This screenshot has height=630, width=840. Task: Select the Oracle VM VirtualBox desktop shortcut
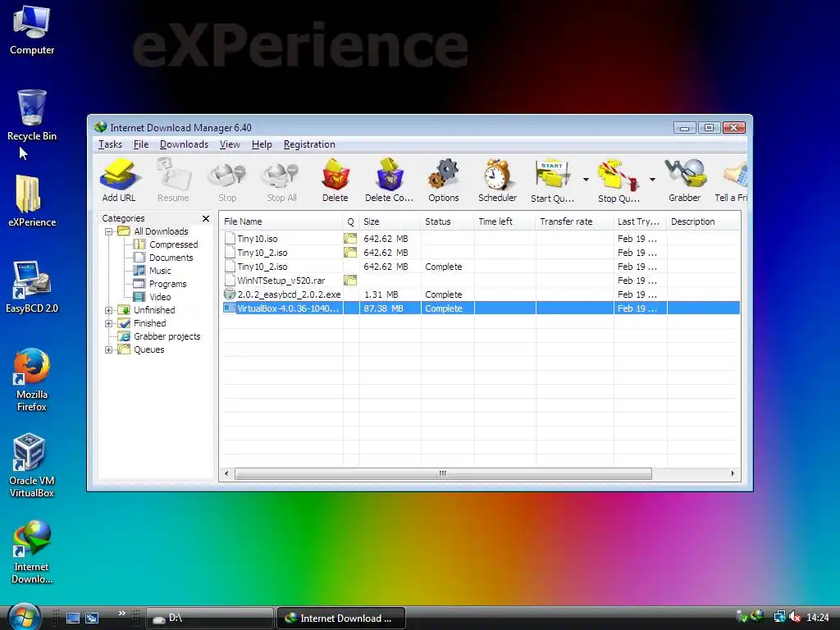click(32, 465)
